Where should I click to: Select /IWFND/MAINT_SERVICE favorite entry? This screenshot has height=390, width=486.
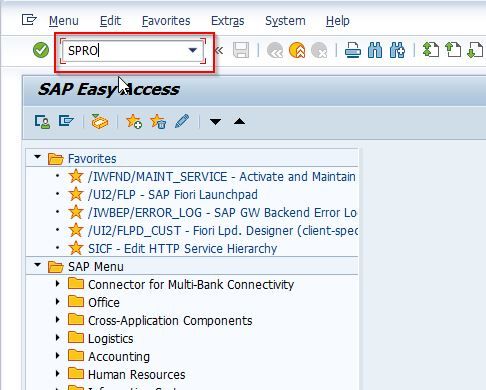222,177
